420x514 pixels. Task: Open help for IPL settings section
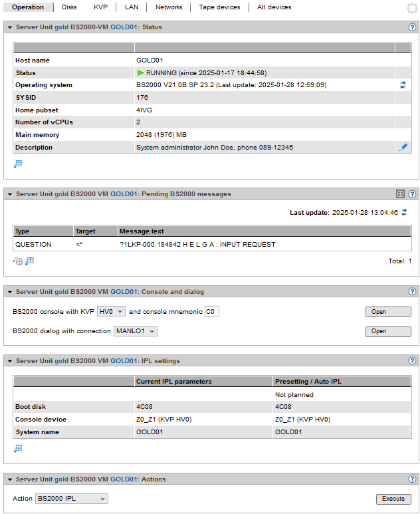(412, 361)
